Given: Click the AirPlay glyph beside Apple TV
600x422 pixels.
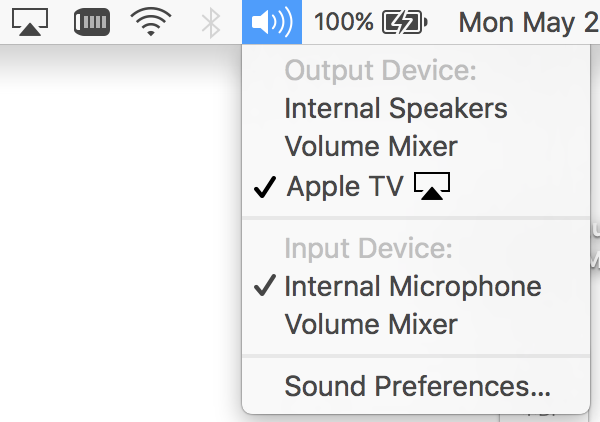Looking at the screenshot, I should [431, 186].
